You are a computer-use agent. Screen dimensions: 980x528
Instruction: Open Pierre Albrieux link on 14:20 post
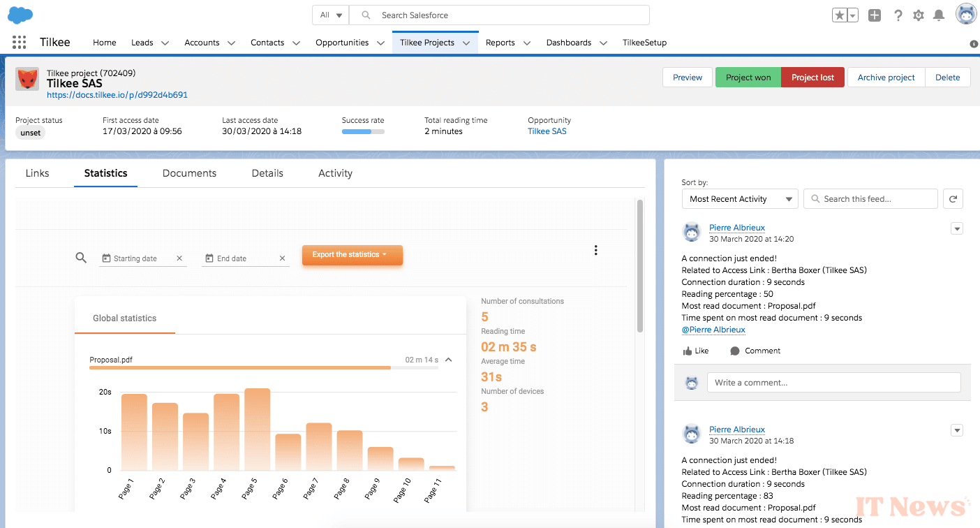(737, 228)
